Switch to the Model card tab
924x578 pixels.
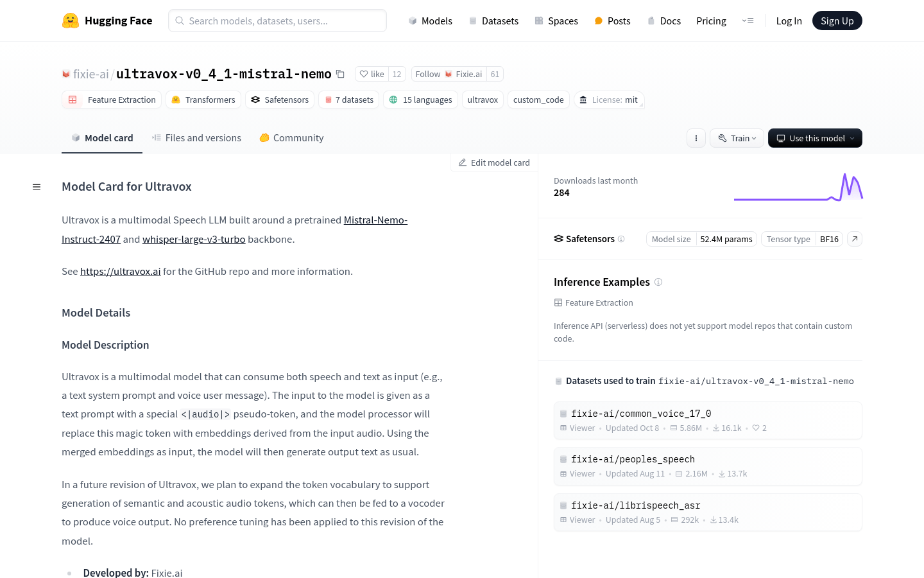click(102, 137)
